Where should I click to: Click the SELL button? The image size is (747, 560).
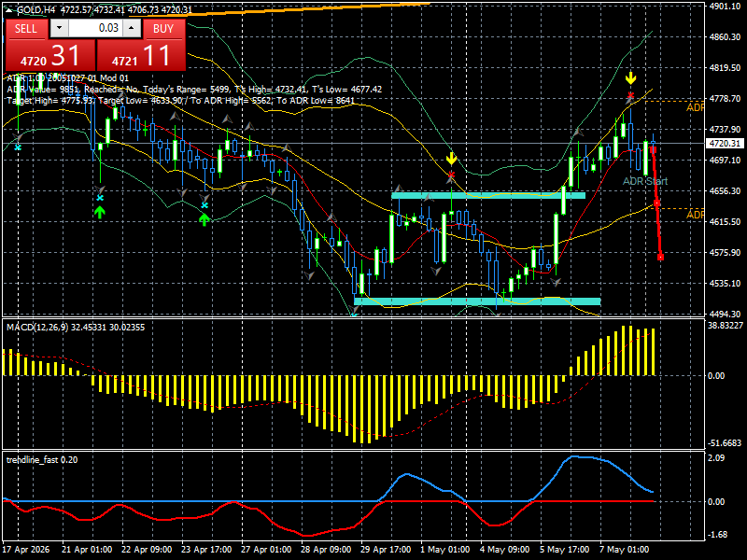point(26,29)
